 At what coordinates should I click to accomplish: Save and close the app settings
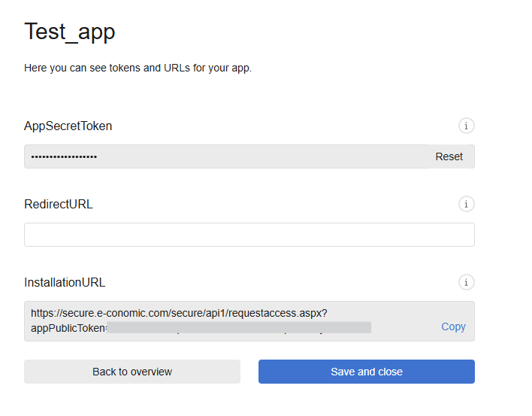[367, 372]
